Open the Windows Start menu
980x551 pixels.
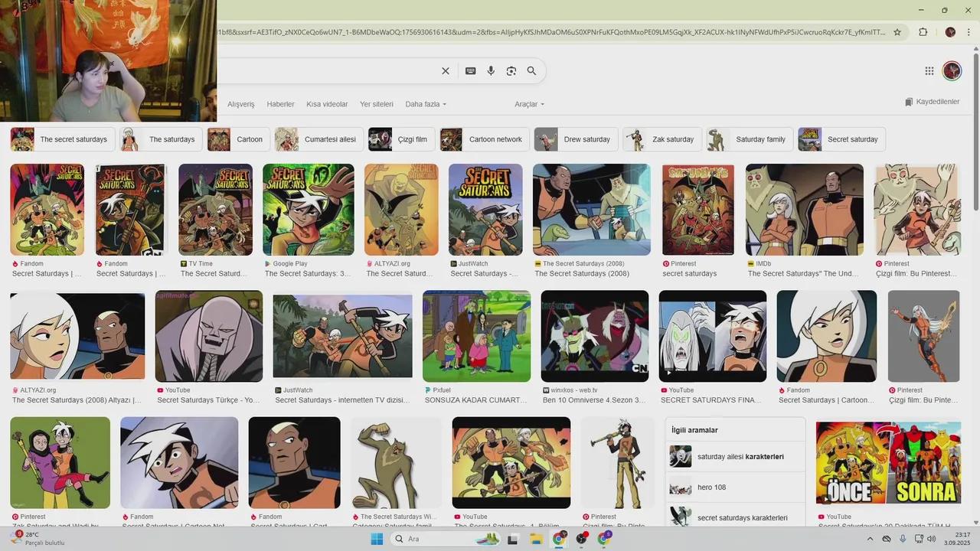pos(377,539)
